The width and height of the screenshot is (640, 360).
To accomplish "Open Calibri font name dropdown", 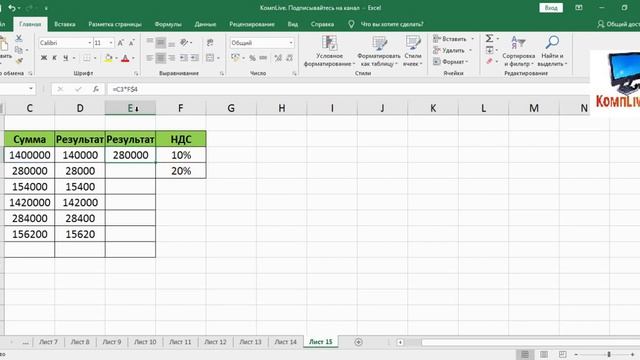I will click(90, 43).
